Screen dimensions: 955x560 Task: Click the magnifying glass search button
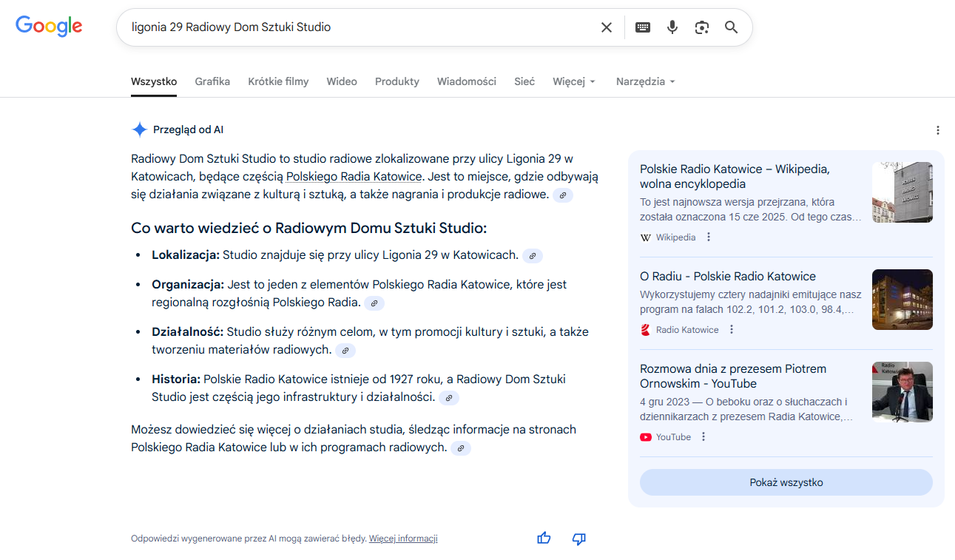pyautogui.click(x=732, y=27)
